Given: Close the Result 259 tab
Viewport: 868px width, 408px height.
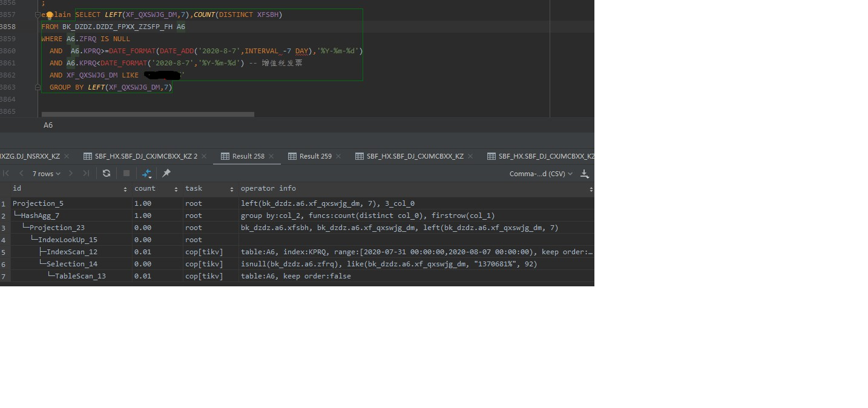Looking at the screenshot, I should [x=340, y=156].
